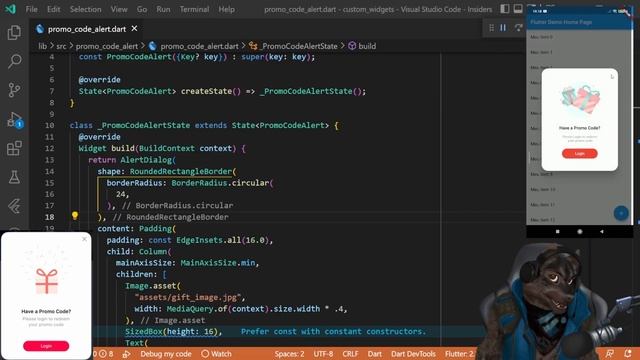This screenshot has width=640, height=360.
Task: Open the Extensions view
Action: (x=14, y=148)
